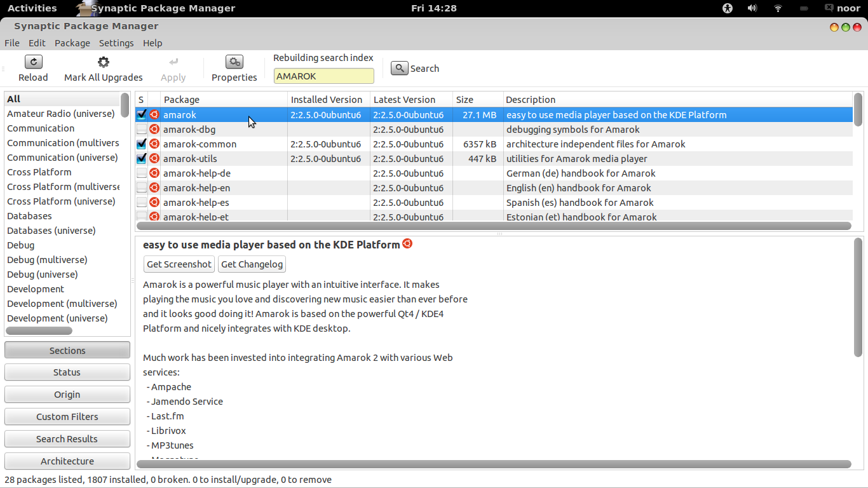Toggle the amarok-common package checkbox
The image size is (868, 488).
142,144
